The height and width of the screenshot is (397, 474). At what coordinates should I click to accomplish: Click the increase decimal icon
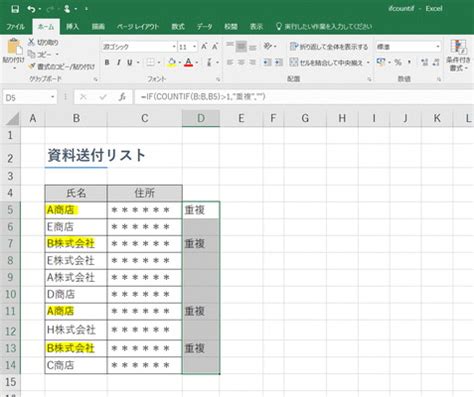pyautogui.click(x=424, y=62)
